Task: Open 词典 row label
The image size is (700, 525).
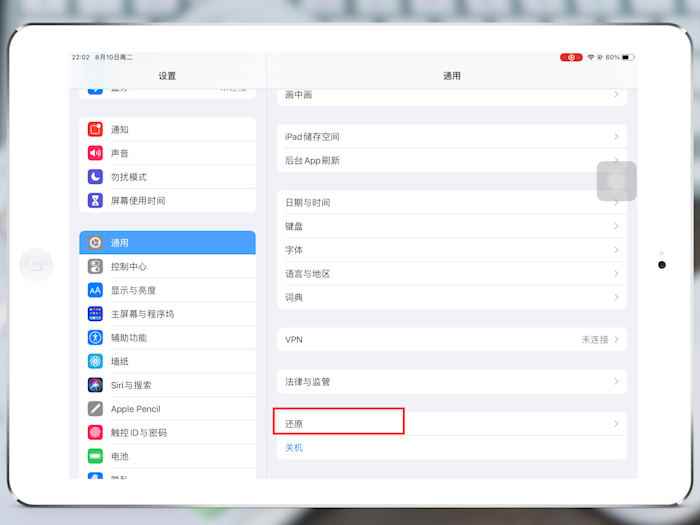Action: tap(294, 297)
